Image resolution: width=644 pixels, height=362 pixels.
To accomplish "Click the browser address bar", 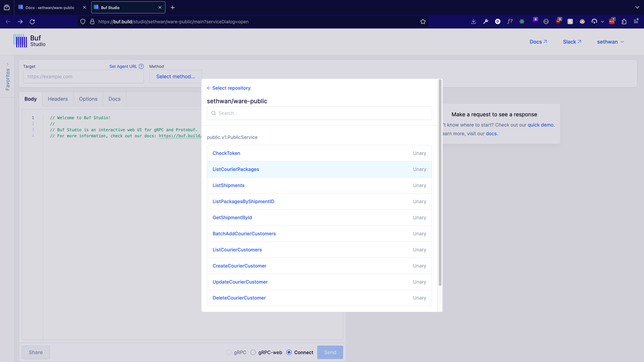I will pyautogui.click(x=253, y=22).
